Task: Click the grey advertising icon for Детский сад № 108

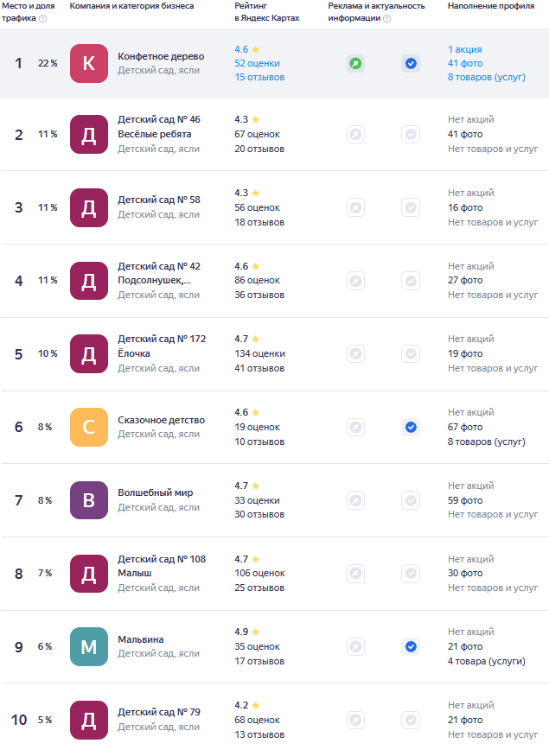Action: point(355,574)
